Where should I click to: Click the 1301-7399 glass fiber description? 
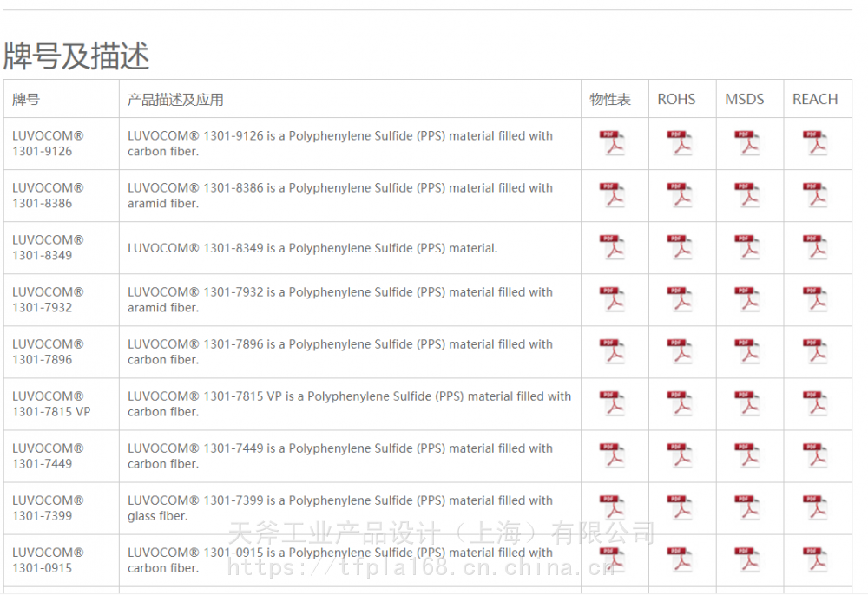[340, 507]
